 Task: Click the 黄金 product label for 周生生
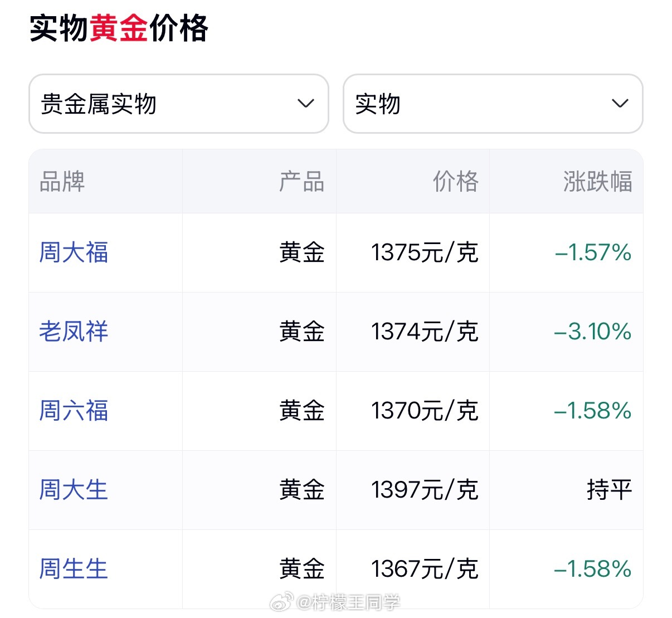click(x=301, y=568)
